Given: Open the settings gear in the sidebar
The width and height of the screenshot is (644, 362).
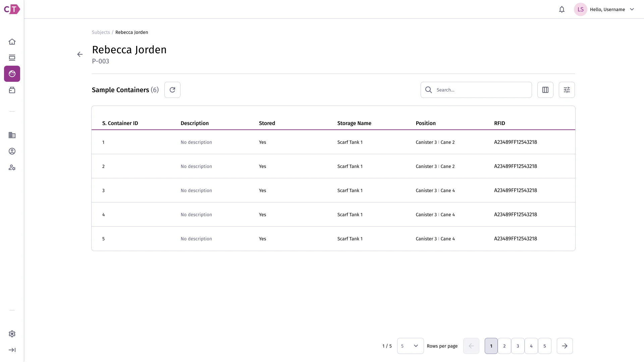Looking at the screenshot, I should [x=12, y=334].
